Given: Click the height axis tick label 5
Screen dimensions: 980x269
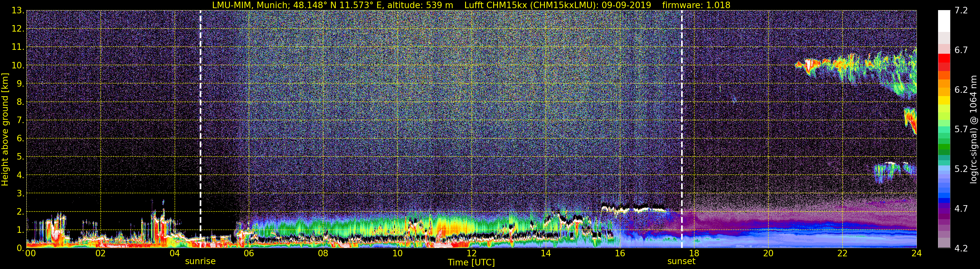Looking at the screenshot, I should [20, 157].
